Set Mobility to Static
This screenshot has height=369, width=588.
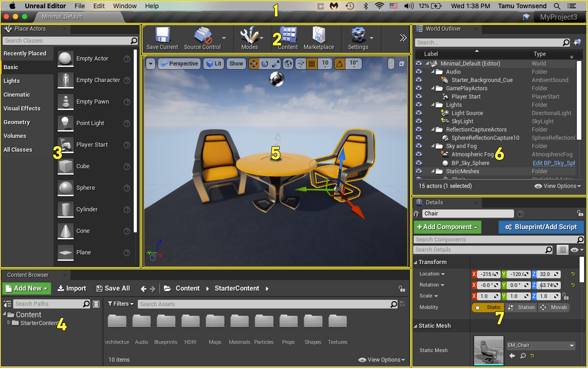[488, 307]
